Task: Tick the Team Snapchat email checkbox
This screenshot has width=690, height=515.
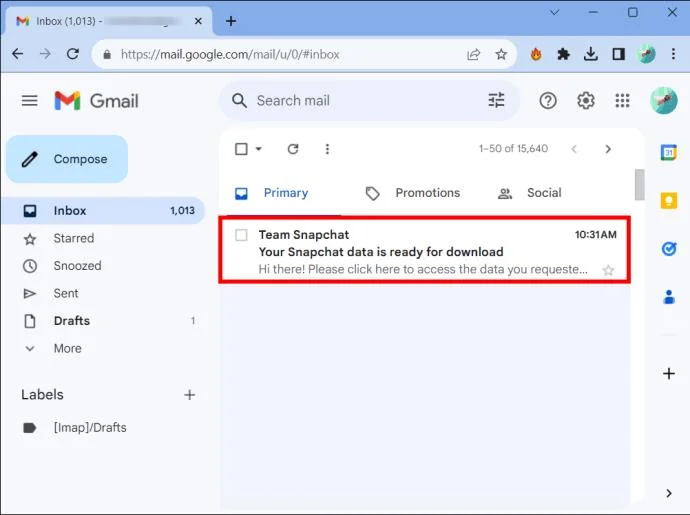Action: (241, 235)
